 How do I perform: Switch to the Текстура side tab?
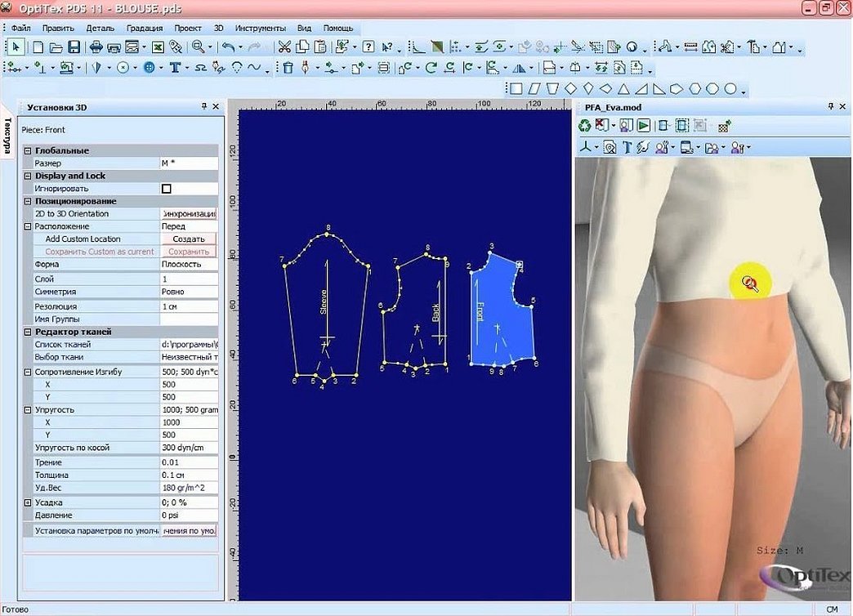(7, 136)
